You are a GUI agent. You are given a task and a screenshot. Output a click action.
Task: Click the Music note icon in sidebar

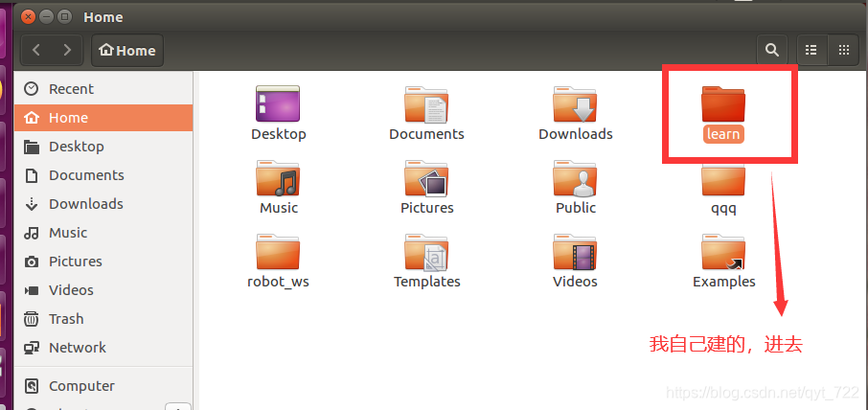pos(32,233)
